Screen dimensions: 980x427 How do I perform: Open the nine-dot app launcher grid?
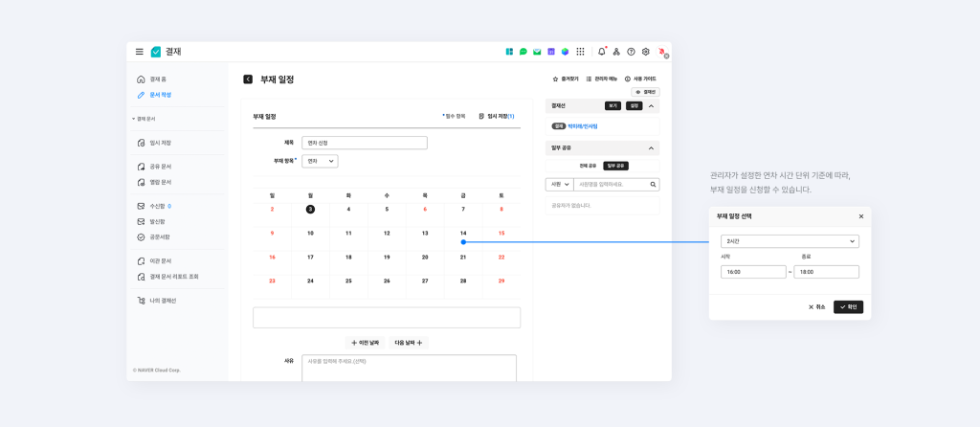[x=580, y=52]
